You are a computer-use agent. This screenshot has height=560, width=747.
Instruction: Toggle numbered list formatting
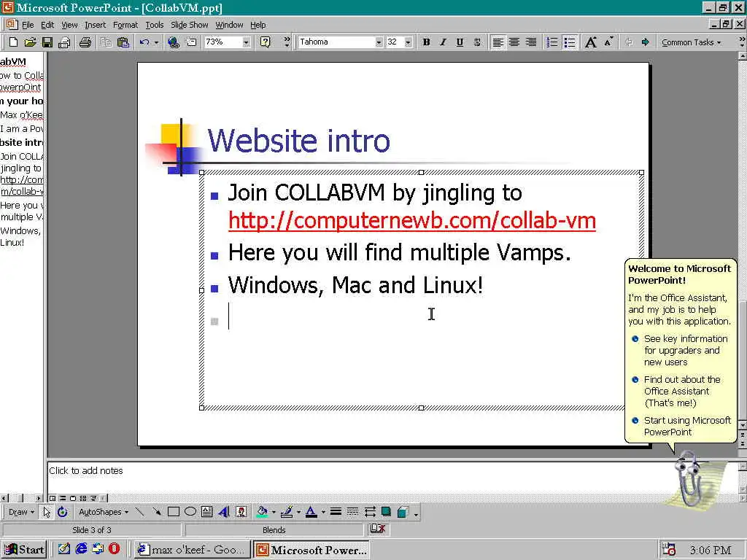point(551,42)
